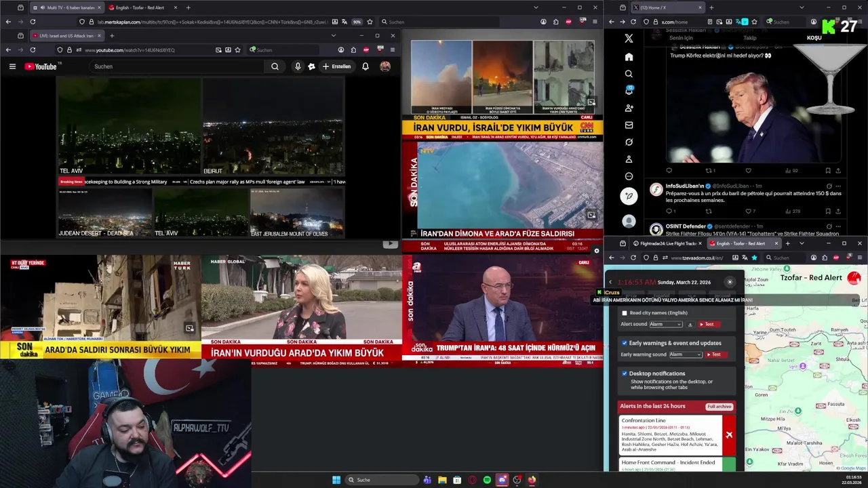This screenshot has height=488, width=868.
Task: Open the Windows Start menu
Action: (x=336, y=480)
